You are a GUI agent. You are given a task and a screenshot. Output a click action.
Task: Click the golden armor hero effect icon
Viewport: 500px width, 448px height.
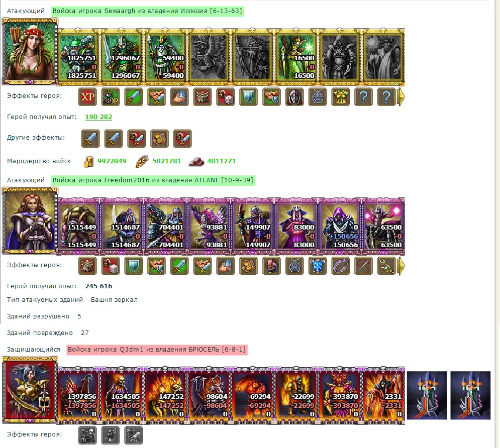(x=340, y=97)
